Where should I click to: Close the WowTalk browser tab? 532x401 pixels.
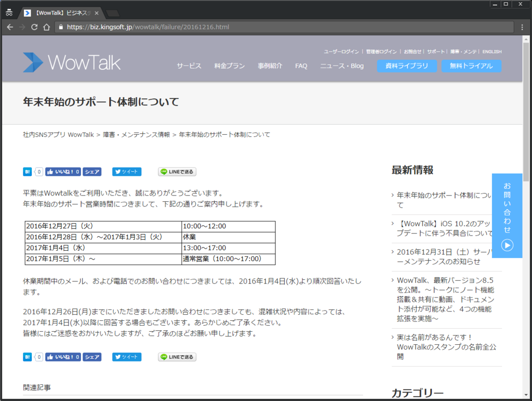(97, 13)
